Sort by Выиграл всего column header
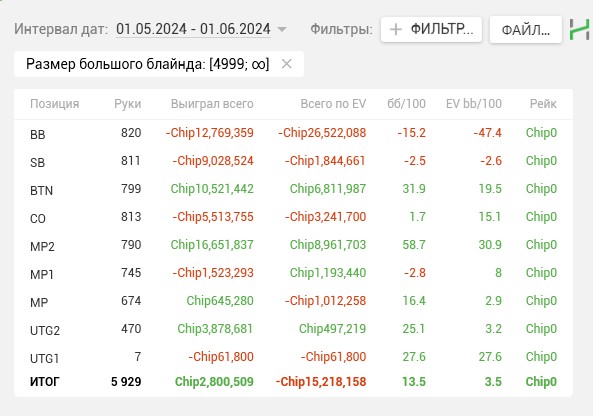The image size is (593, 416). [212, 104]
